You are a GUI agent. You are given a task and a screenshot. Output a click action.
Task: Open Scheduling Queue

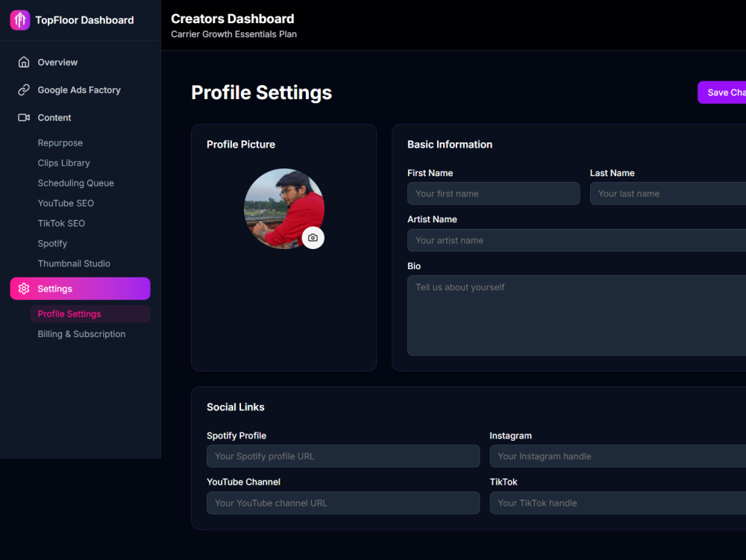coord(75,183)
